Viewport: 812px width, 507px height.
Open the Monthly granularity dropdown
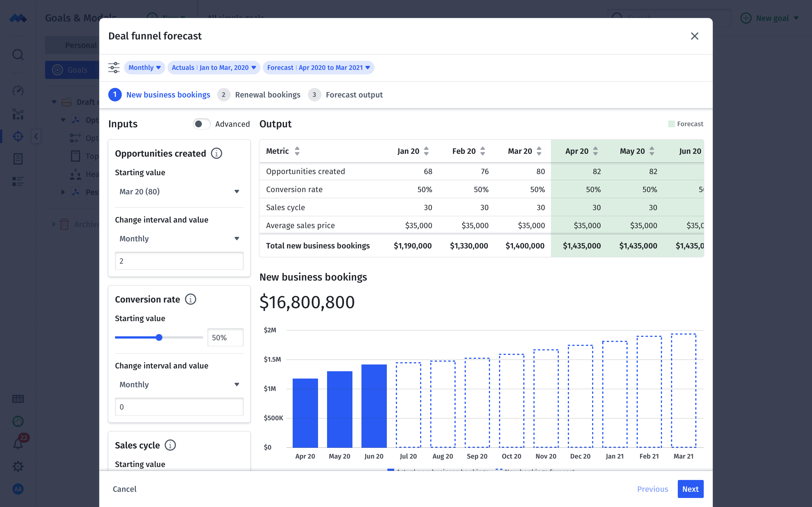tap(144, 67)
